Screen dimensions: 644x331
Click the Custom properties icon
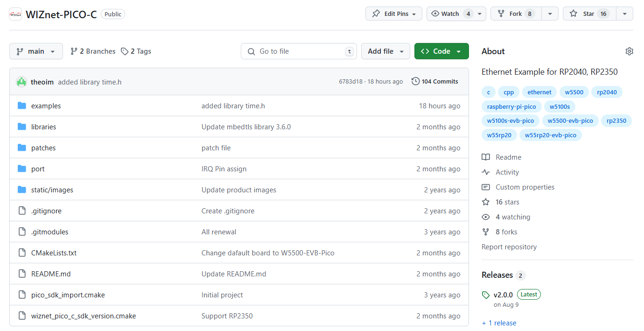click(x=486, y=187)
